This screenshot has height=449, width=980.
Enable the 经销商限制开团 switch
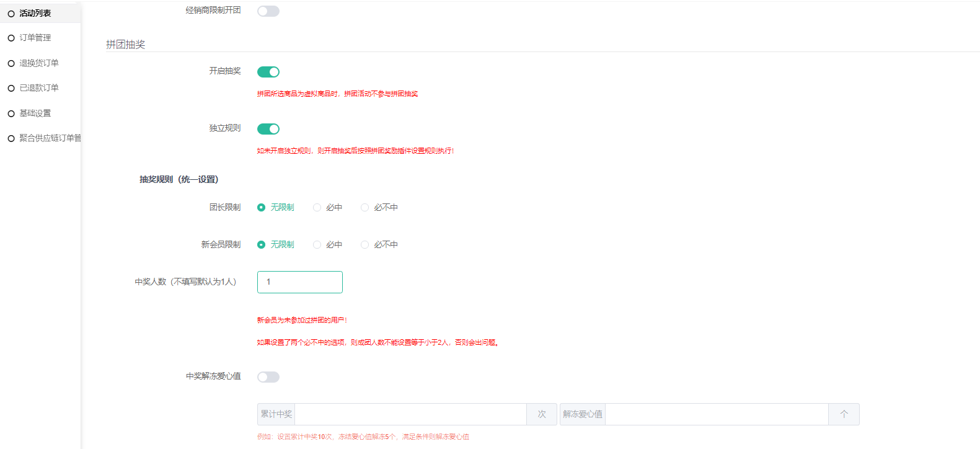point(268,11)
